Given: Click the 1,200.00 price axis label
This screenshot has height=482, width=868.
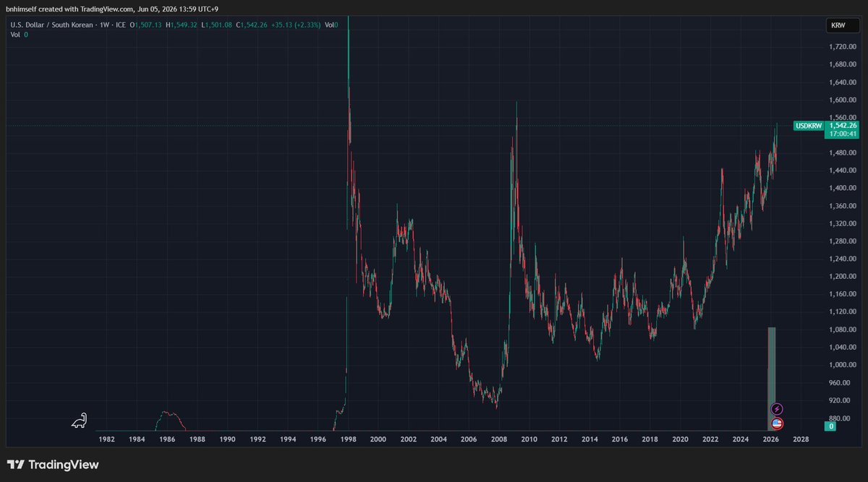Looking at the screenshot, I should [842, 277].
